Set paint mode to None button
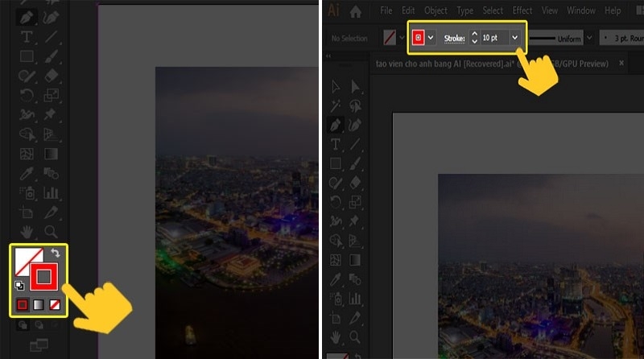The height and width of the screenshot is (359, 644). (x=55, y=305)
